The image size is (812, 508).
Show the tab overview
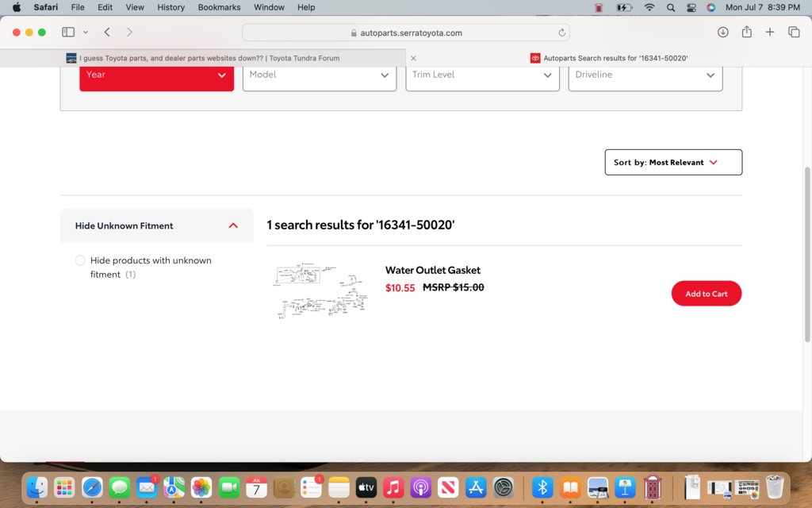pos(794,32)
